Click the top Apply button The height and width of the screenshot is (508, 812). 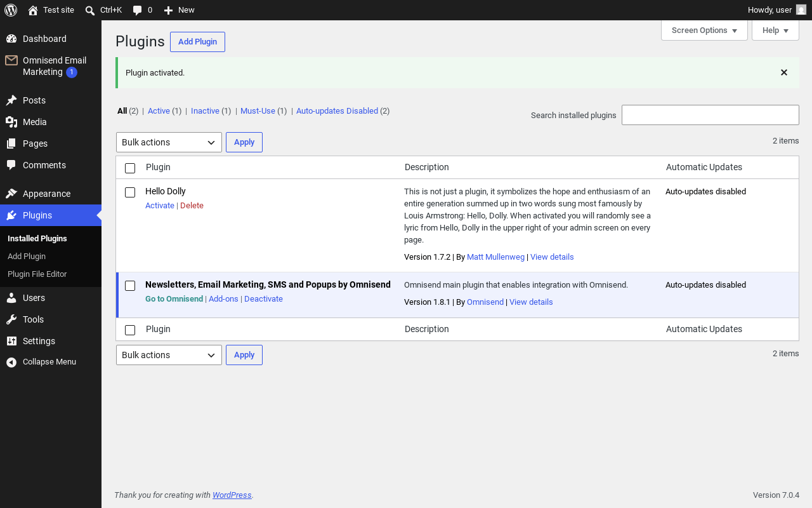click(244, 142)
